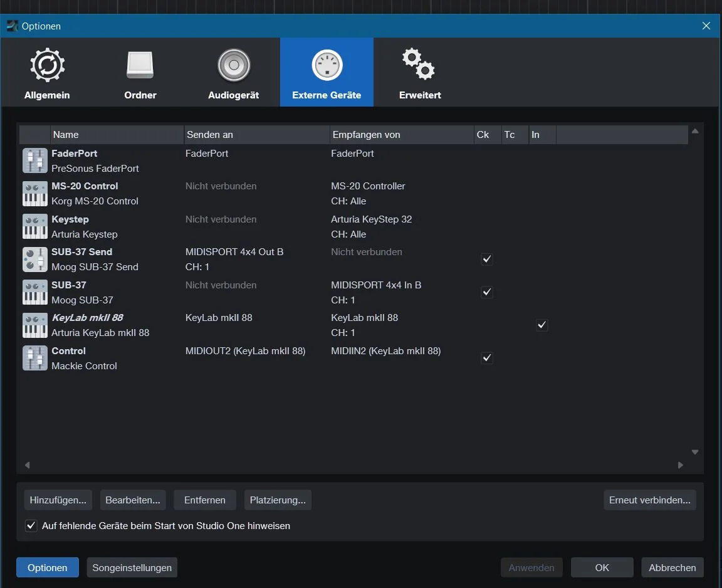Click scroll up arrow of device list
This screenshot has width=722, height=588.
[695, 131]
